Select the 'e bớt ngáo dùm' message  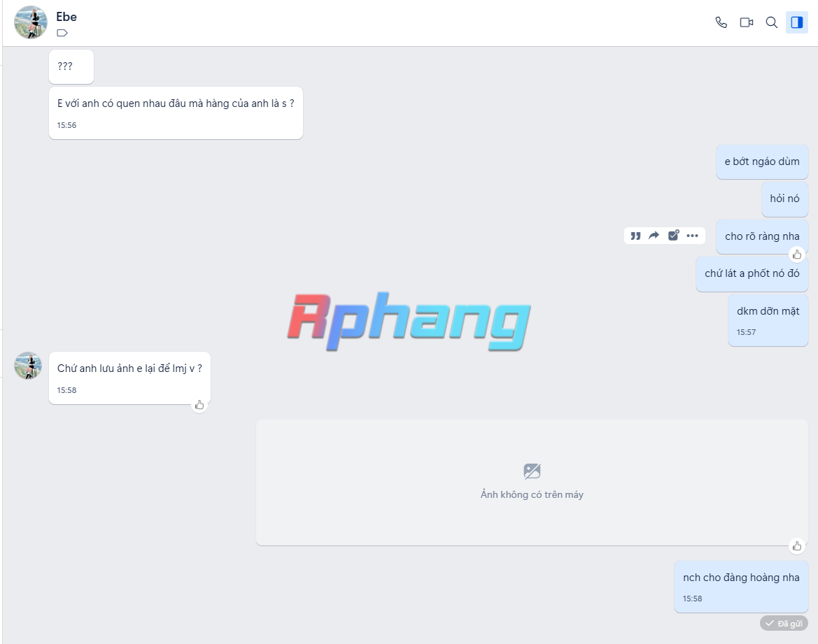pyautogui.click(x=761, y=162)
